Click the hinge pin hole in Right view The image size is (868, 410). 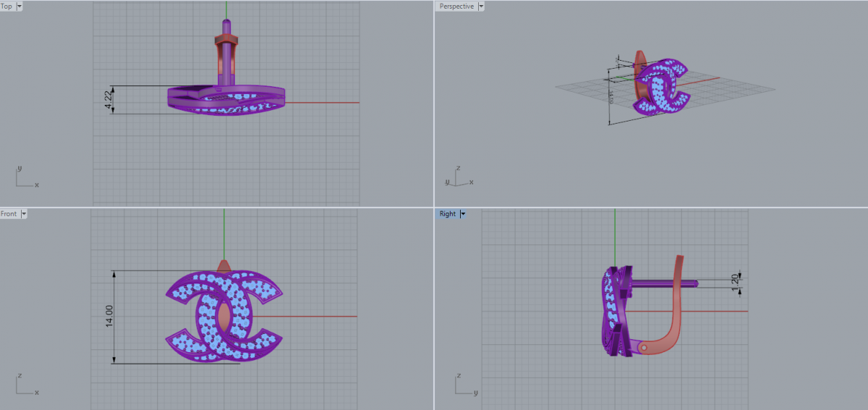644,348
